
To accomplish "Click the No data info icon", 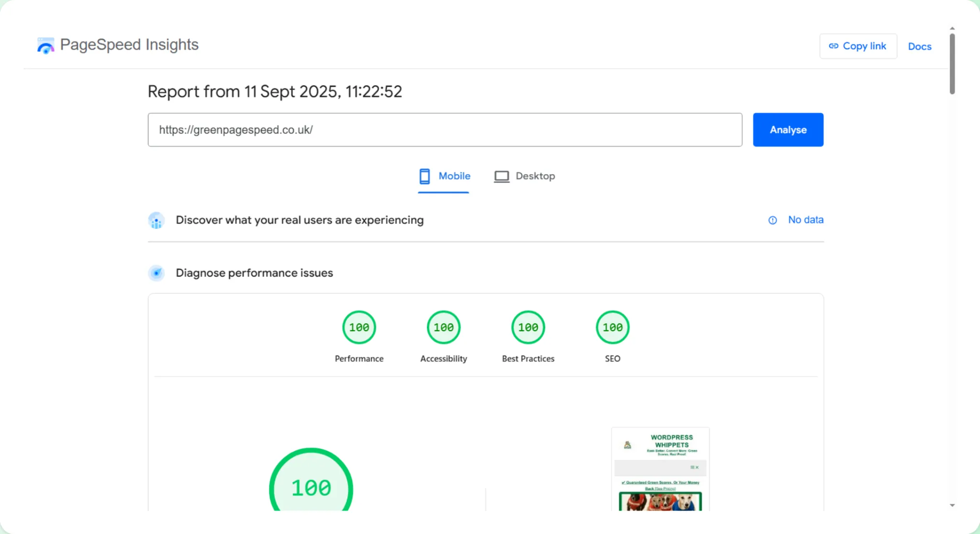I will 772,220.
